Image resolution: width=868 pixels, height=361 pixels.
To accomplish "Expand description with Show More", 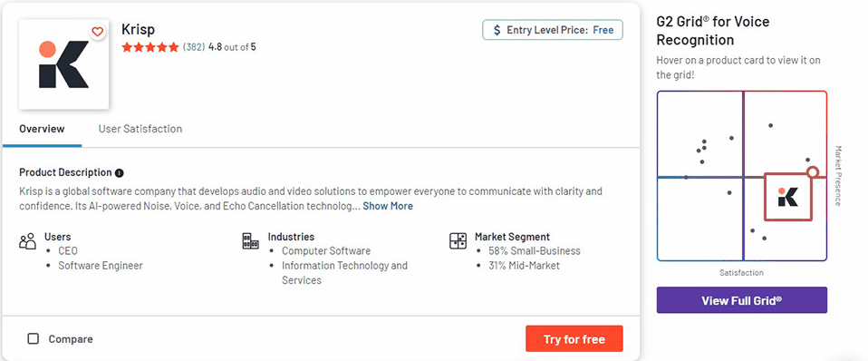I will [x=388, y=206].
